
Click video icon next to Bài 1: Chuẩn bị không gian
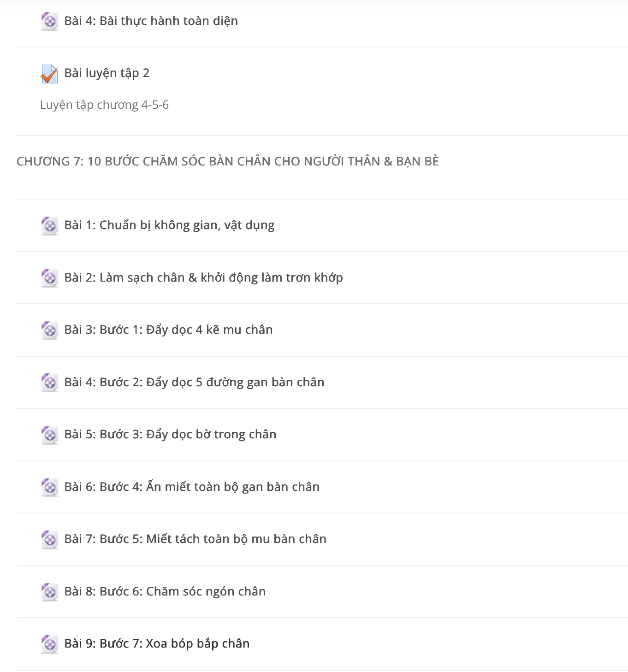(49, 226)
